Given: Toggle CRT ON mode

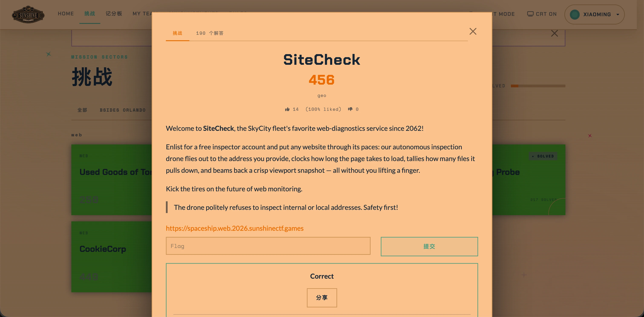Looking at the screenshot, I should [542, 14].
